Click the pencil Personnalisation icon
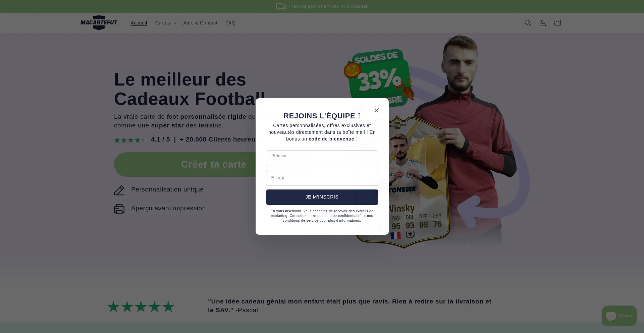This screenshot has width=644, height=333. (x=119, y=190)
